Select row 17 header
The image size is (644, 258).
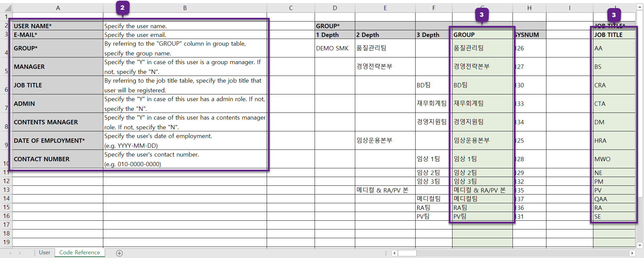pos(6,225)
